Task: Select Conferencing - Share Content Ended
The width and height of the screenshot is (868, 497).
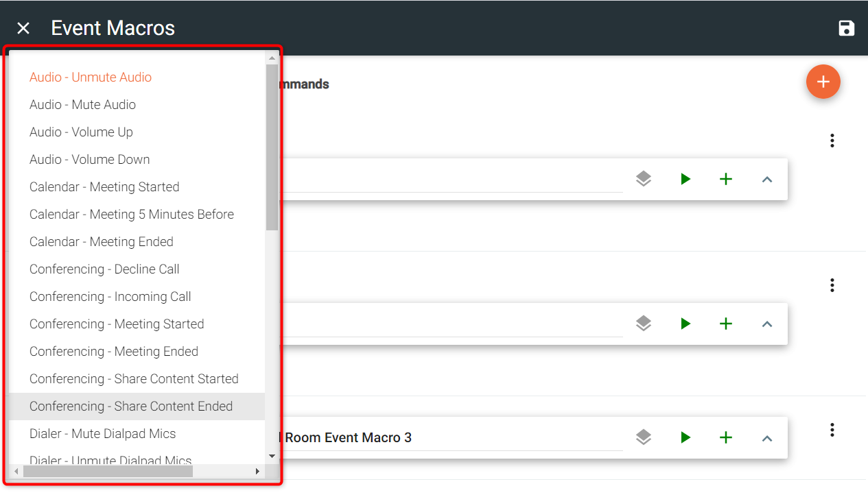Action: (137, 407)
